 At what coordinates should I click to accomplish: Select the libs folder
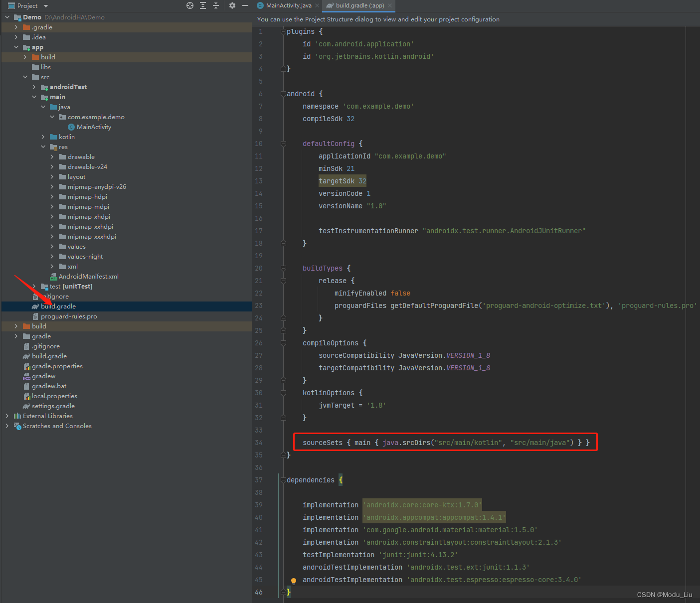(46, 67)
